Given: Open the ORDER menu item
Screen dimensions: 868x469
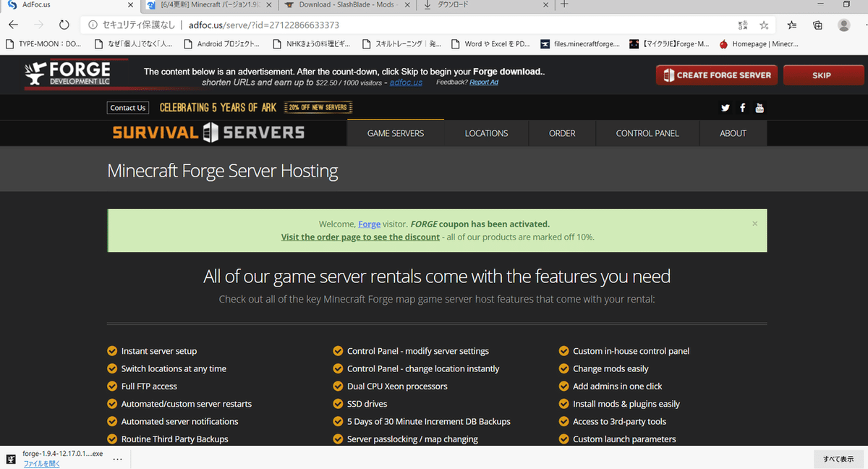Looking at the screenshot, I should click(562, 133).
